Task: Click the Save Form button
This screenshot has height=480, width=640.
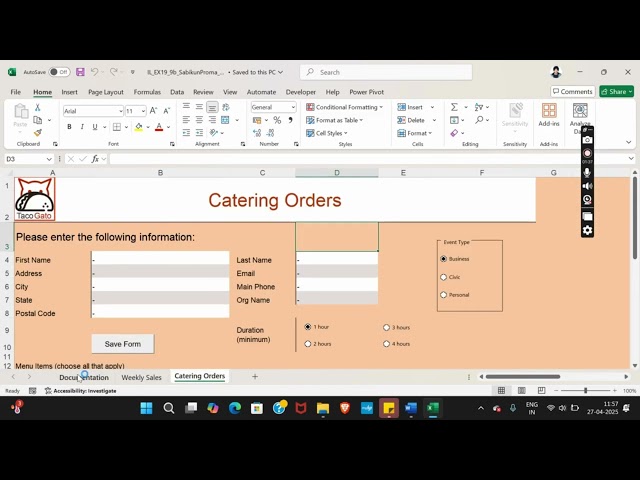Action: tap(123, 344)
